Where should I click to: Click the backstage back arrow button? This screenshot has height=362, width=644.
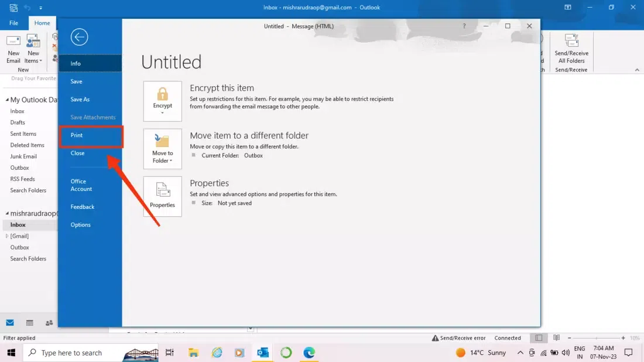pos(80,37)
